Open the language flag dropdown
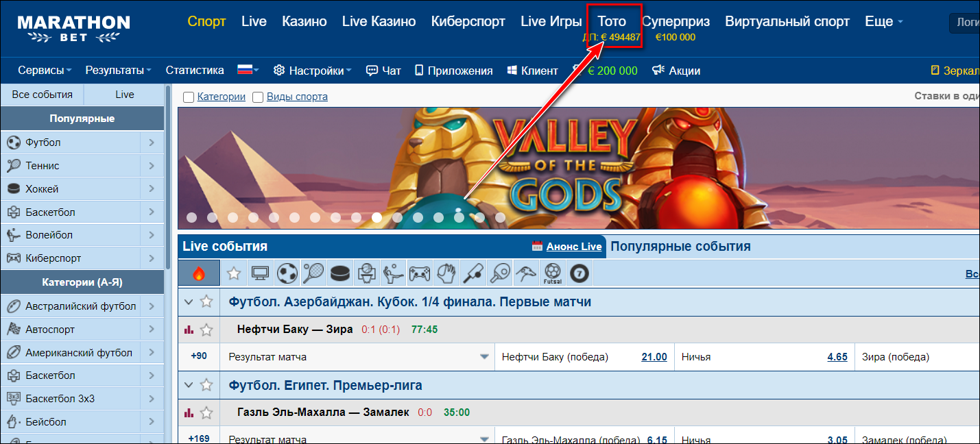 pyautogui.click(x=248, y=70)
